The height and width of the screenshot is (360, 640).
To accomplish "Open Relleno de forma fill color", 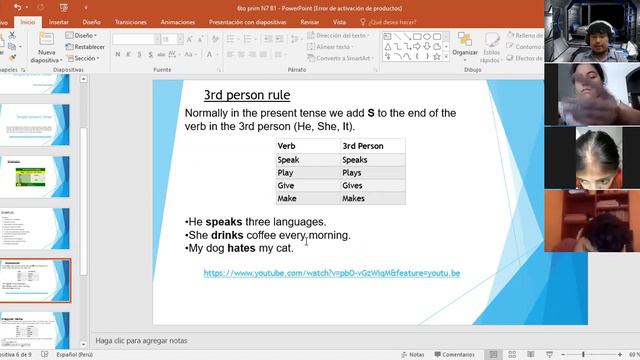I will (525, 36).
